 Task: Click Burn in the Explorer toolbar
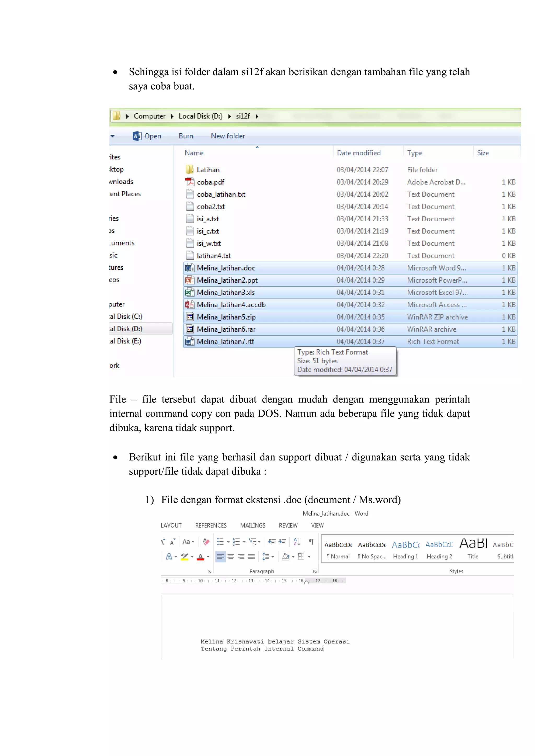tap(186, 136)
